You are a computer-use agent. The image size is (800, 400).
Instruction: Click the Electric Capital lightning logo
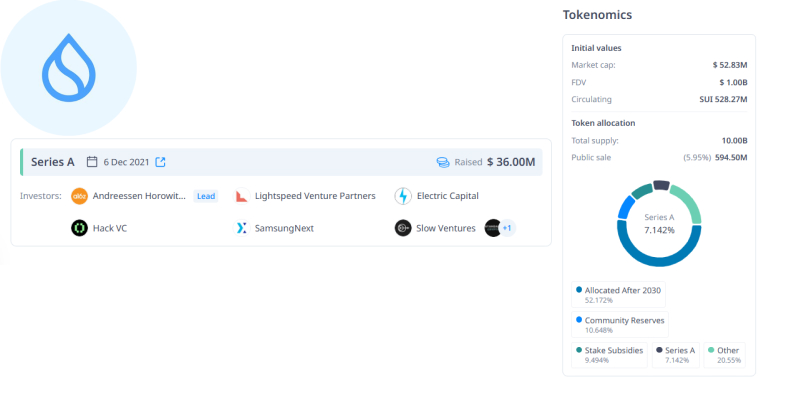[x=403, y=196]
